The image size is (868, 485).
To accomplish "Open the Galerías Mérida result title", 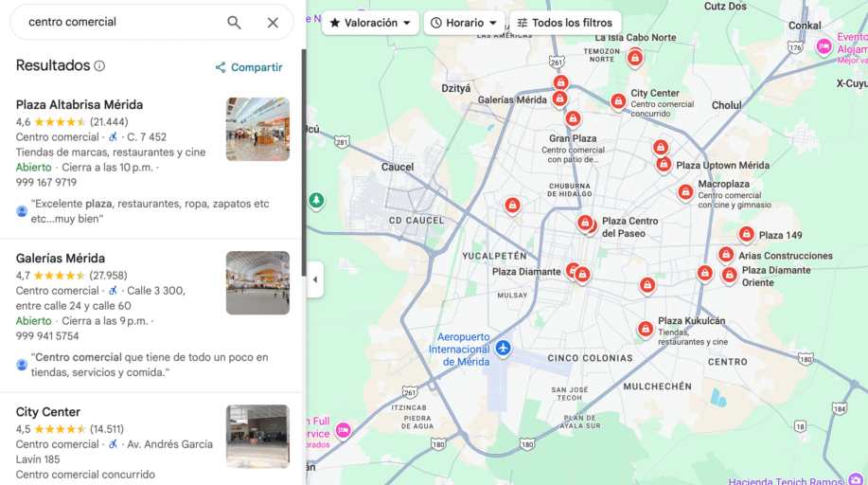I will (x=61, y=259).
